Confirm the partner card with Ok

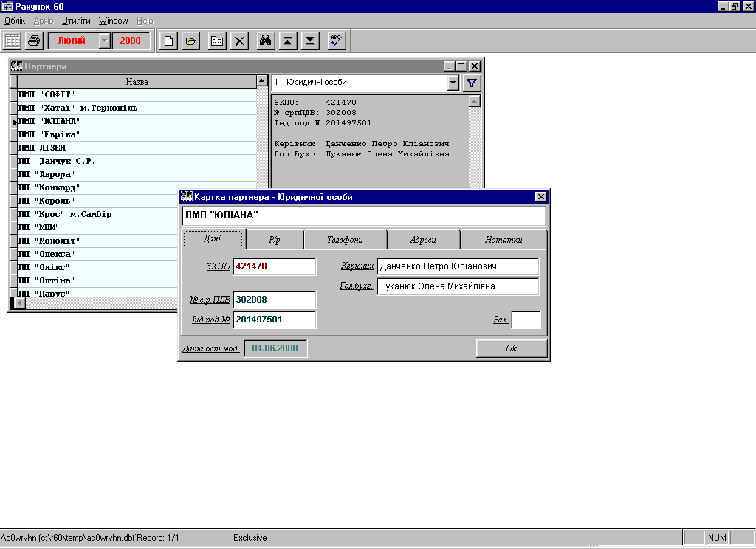point(512,348)
